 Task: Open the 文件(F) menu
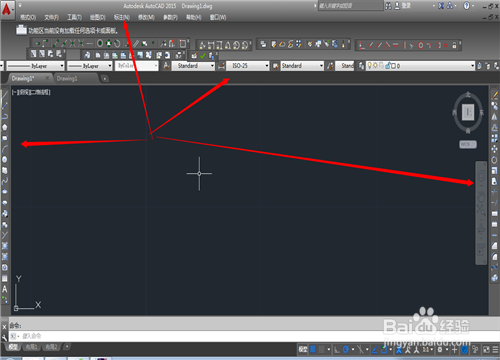pos(51,17)
